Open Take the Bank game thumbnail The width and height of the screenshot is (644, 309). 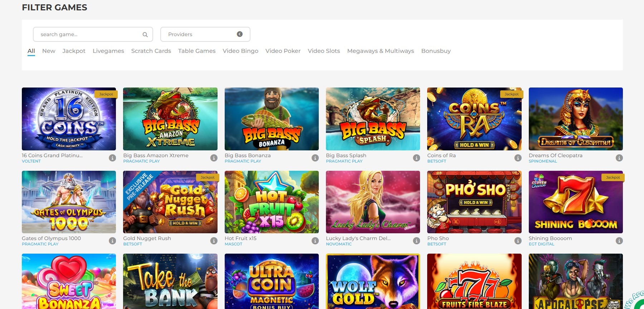(x=170, y=281)
